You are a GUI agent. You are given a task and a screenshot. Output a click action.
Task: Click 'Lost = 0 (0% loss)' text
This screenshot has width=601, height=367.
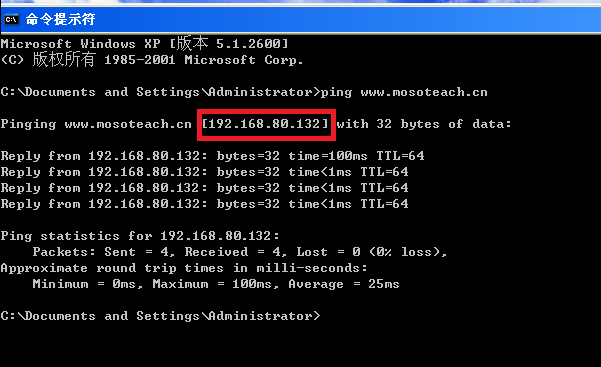[x=371, y=252]
